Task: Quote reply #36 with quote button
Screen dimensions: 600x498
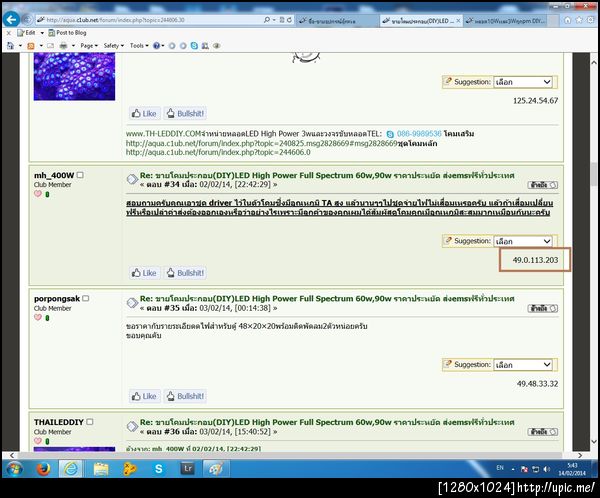Action: point(543,432)
